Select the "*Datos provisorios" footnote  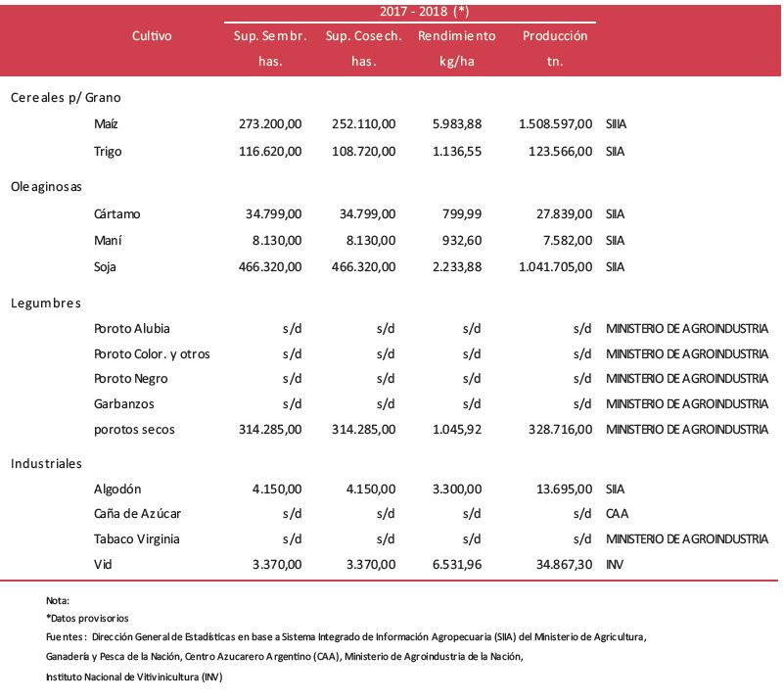point(87,619)
